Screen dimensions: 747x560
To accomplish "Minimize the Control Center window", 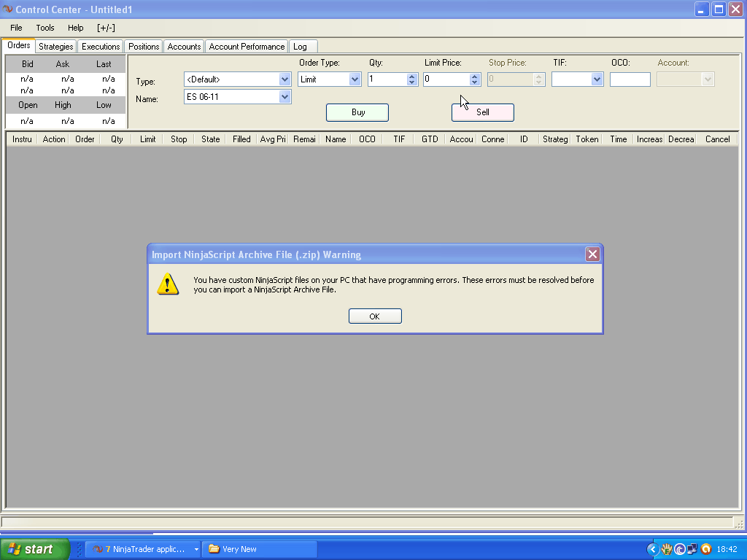I will coord(701,9).
